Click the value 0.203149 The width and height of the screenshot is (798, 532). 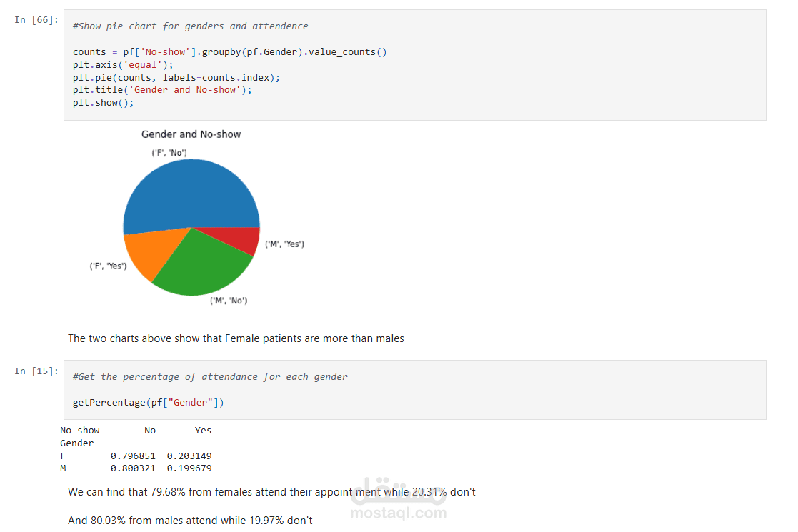coord(189,456)
